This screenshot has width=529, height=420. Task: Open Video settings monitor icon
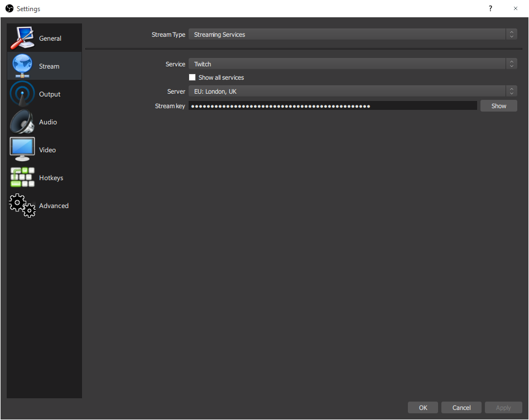tap(22, 149)
